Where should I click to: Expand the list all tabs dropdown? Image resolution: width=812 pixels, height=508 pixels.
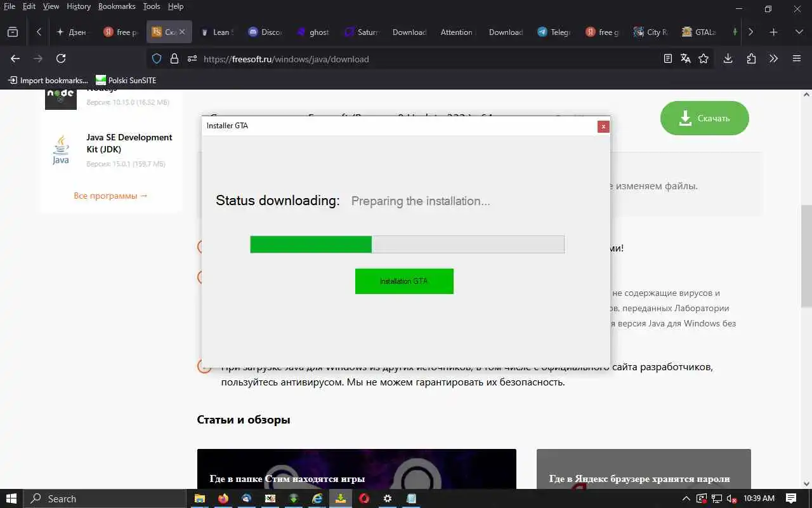[799, 32]
